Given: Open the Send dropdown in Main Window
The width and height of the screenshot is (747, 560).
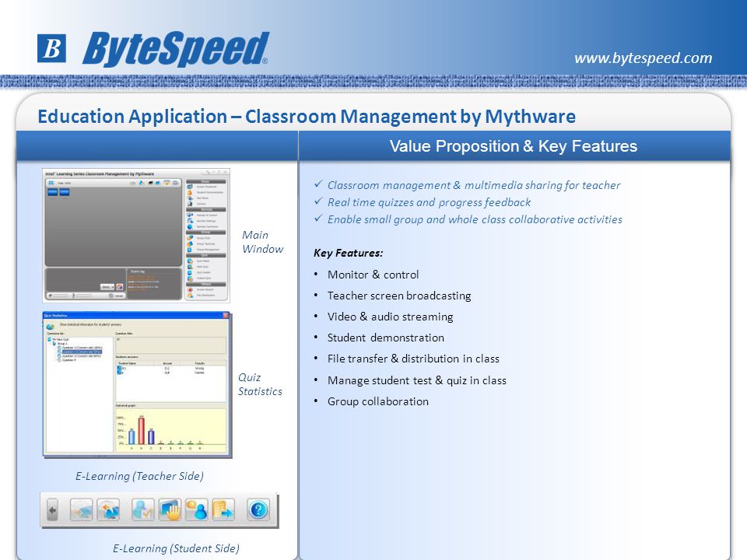Looking at the screenshot, I should click(x=107, y=287).
